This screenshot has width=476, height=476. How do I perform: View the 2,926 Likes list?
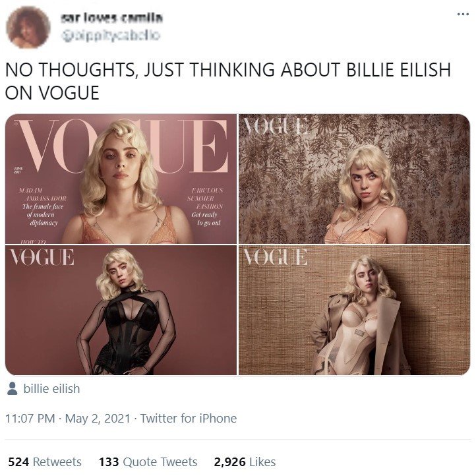(245, 462)
